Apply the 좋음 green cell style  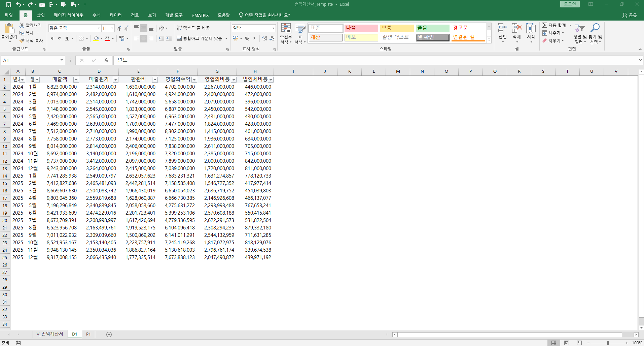coord(432,28)
